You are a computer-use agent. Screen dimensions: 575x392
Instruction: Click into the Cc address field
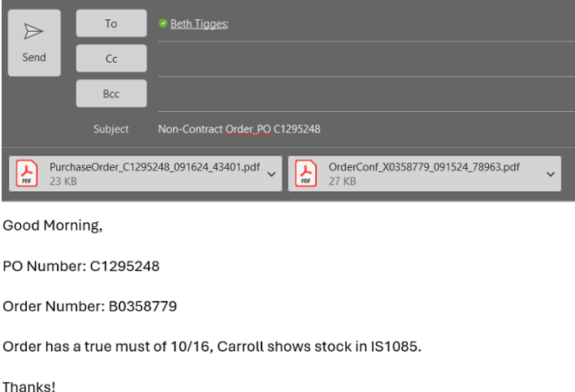366,59
